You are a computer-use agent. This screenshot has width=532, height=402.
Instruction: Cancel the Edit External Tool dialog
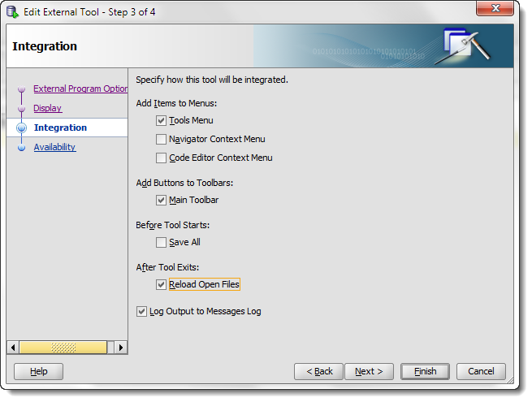tap(481, 371)
